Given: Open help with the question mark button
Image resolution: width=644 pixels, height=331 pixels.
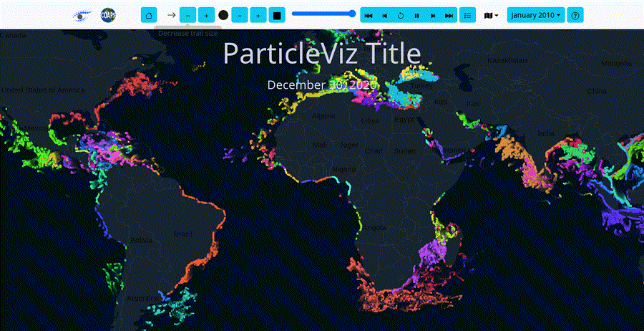Looking at the screenshot, I should point(575,15).
